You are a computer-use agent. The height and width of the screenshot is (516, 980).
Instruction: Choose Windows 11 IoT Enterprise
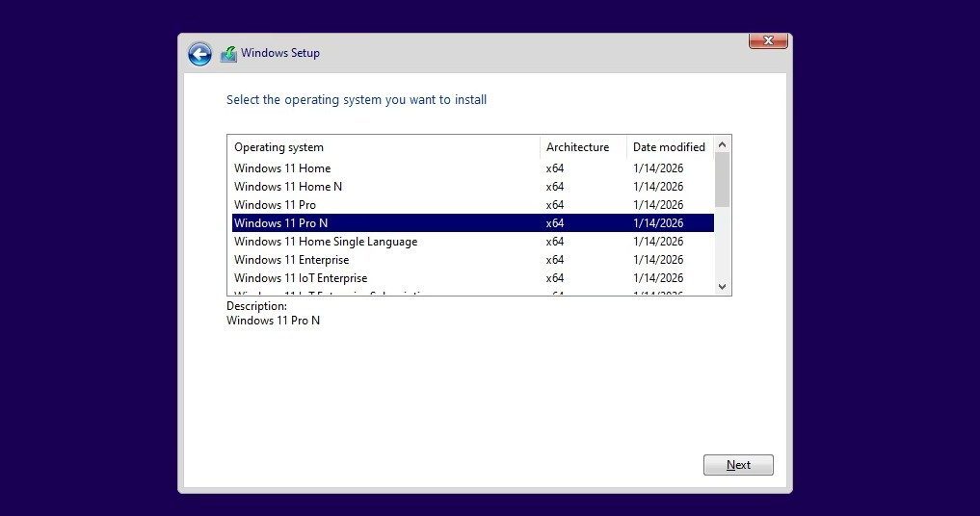pyautogui.click(x=472, y=277)
